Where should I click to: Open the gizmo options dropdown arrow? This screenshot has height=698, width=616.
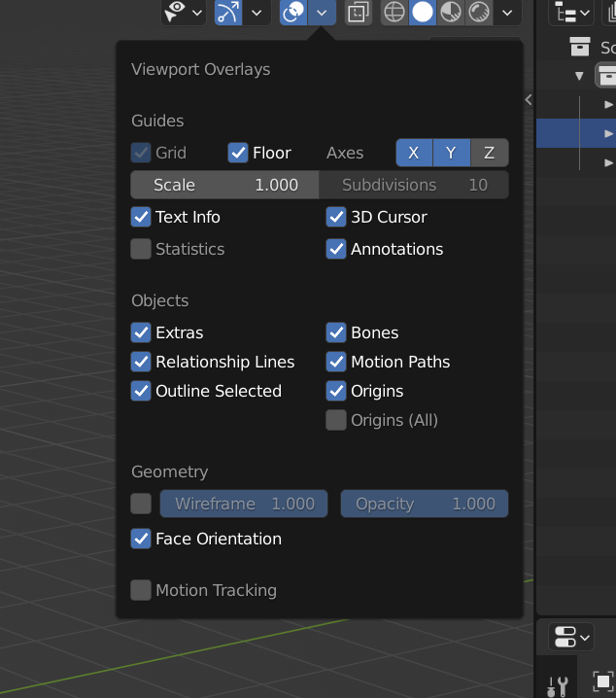pos(257,12)
